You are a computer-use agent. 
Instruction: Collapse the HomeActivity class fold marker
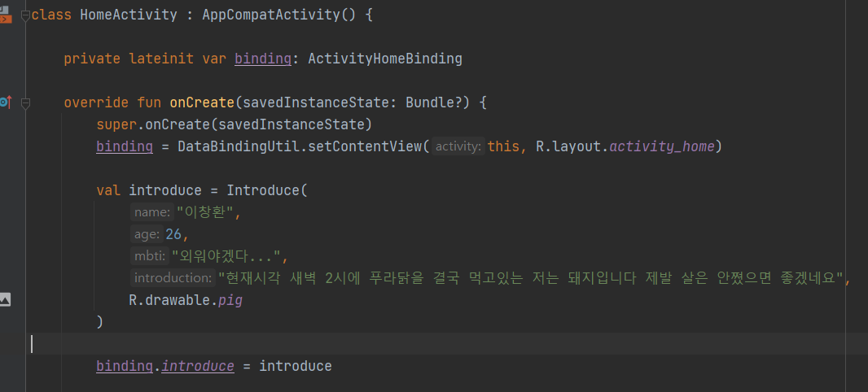coord(25,16)
